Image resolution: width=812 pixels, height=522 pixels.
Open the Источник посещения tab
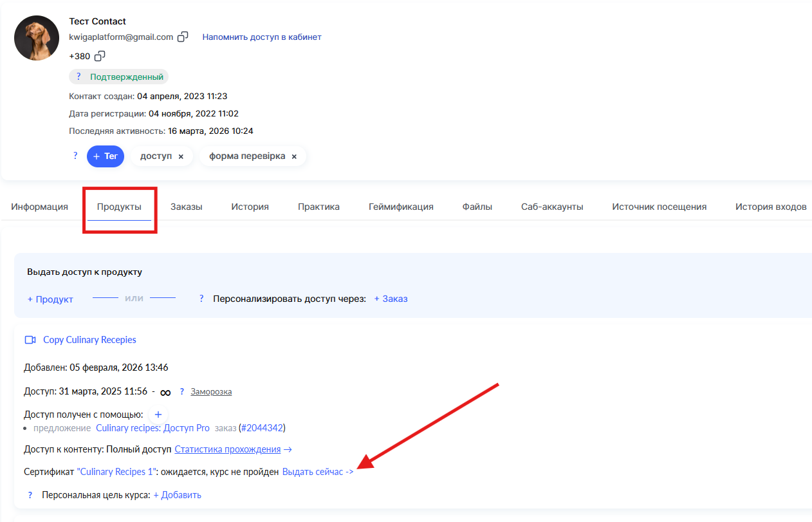(x=660, y=207)
